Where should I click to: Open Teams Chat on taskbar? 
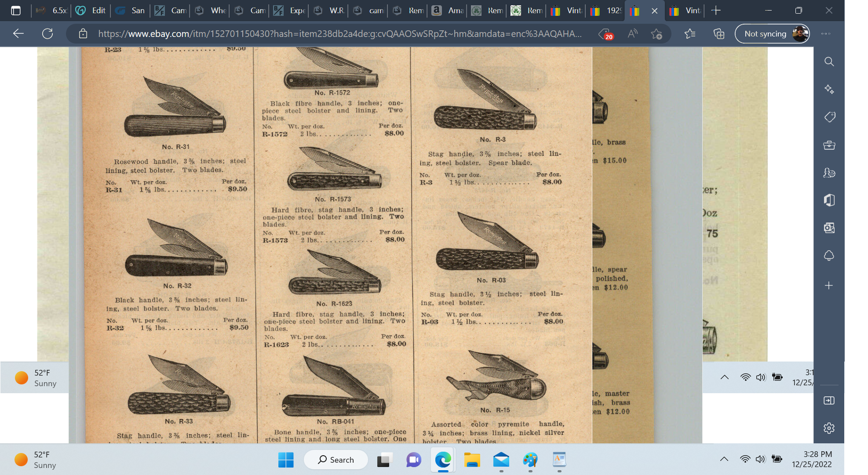pyautogui.click(x=413, y=460)
